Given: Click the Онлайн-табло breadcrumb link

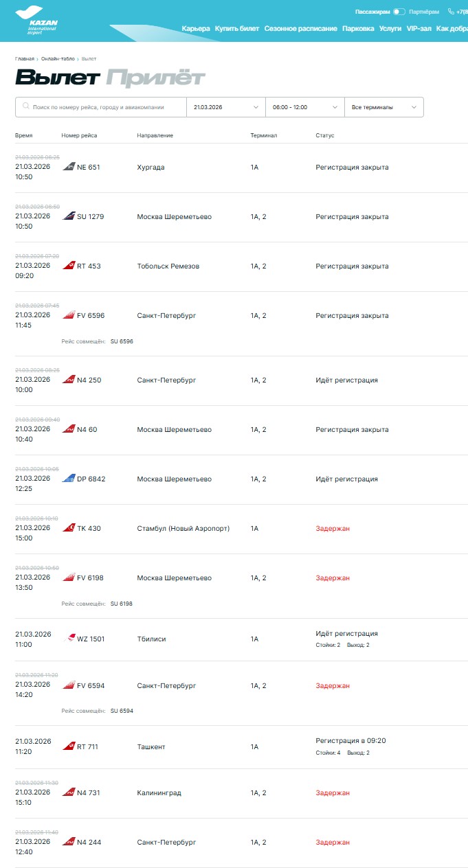Looking at the screenshot, I should pyautogui.click(x=58, y=59).
